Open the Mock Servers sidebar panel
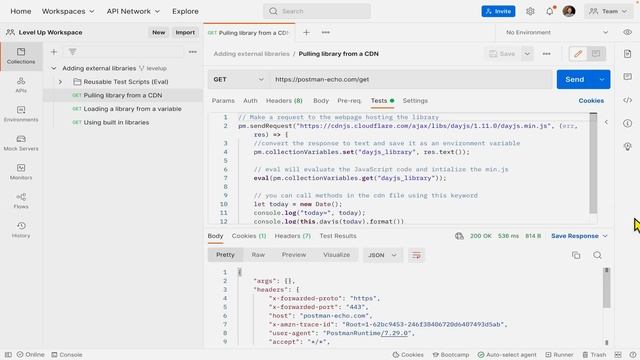The image size is (640, 360). pyautogui.click(x=21, y=143)
